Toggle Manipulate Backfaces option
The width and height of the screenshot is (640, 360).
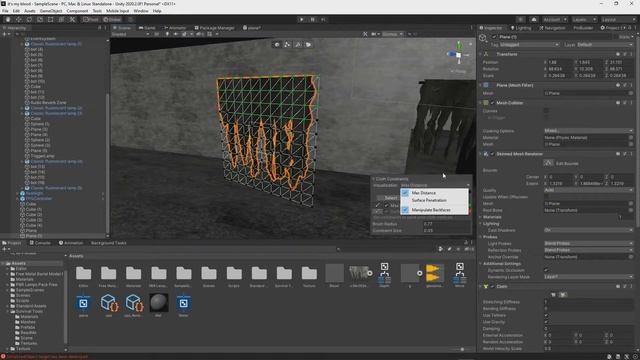(x=434, y=210)
